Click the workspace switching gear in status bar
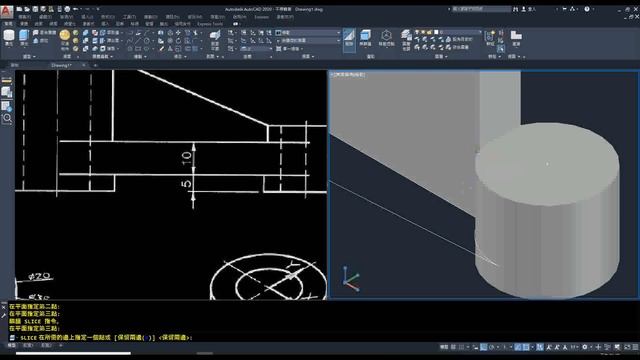The width and height of the screenshot is (640, 360). pos(585,347)
